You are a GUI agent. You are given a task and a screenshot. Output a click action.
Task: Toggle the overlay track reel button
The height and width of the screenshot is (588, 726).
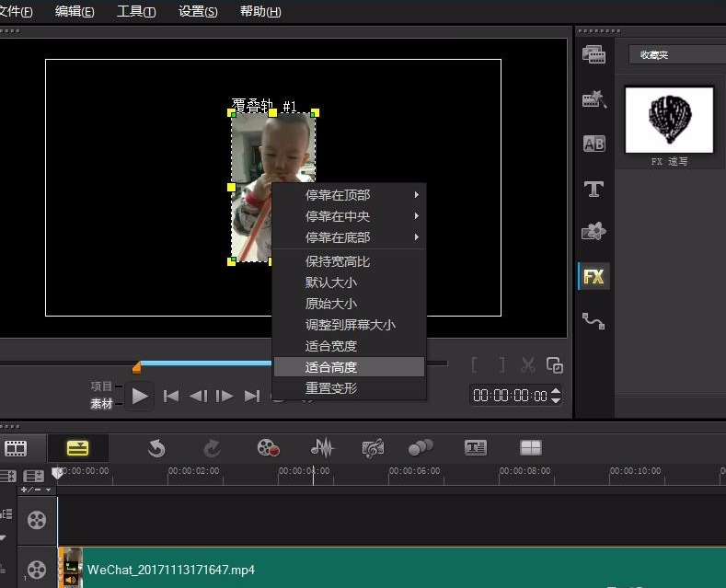click(x=36, y=570)
